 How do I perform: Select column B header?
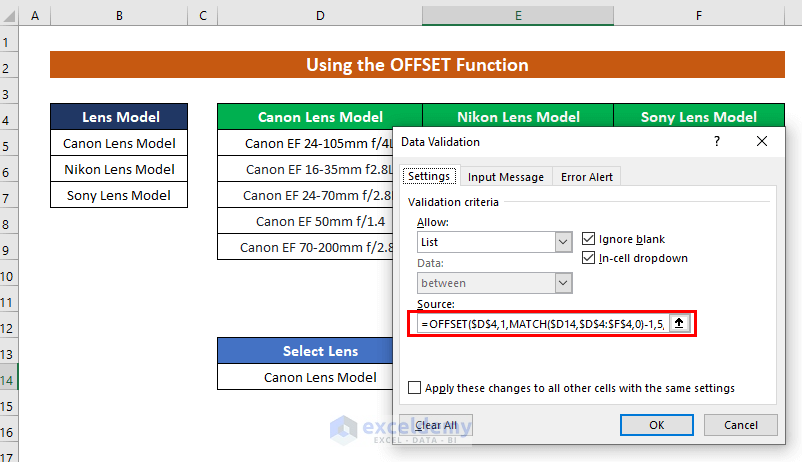coord(119,16)
